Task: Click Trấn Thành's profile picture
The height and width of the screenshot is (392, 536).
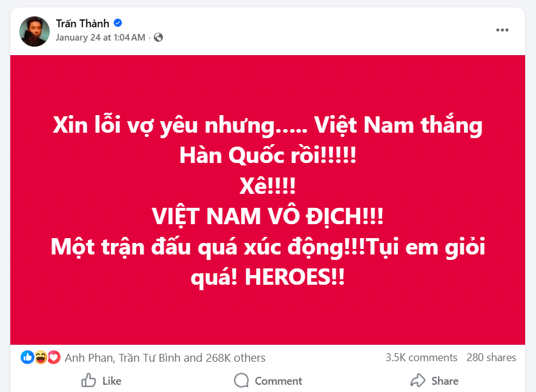Action: 35,29
